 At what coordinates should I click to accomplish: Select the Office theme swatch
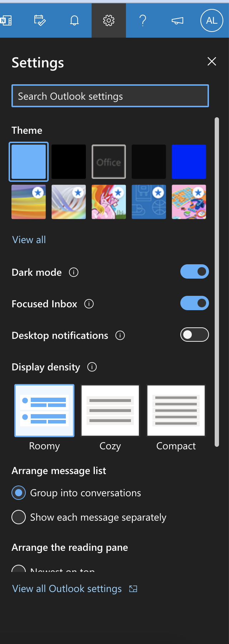click(109, 162)
